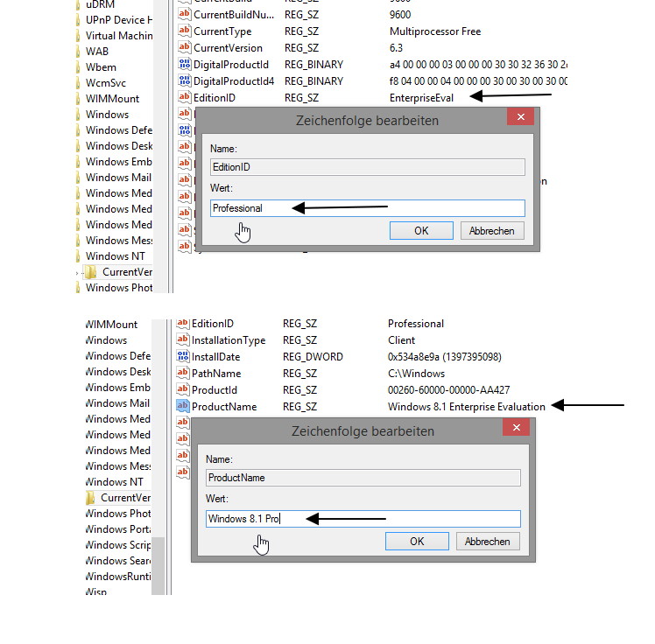Select the CurrentType value name

coord(222,31)
